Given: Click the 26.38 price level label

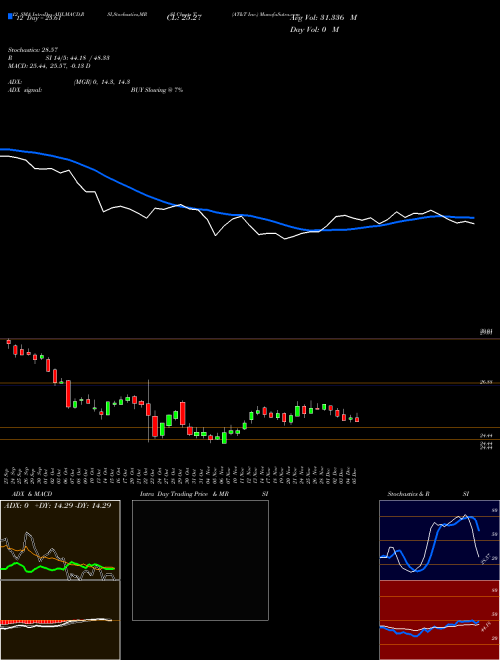Looking at the screenshot, I should pyautogui.click(x=486, y=382).
